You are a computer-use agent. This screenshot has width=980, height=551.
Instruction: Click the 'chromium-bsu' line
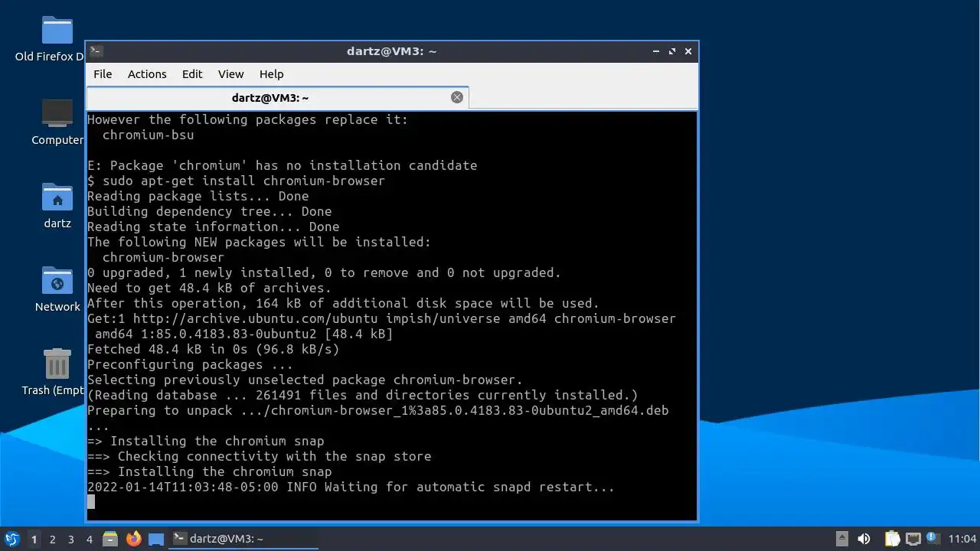[x=148, y=135]
